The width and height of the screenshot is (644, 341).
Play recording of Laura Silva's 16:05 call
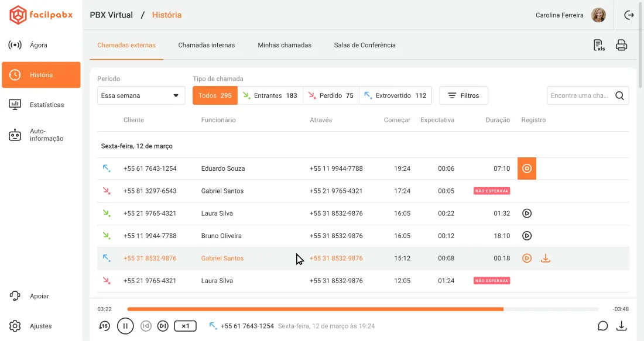(527, 213)
